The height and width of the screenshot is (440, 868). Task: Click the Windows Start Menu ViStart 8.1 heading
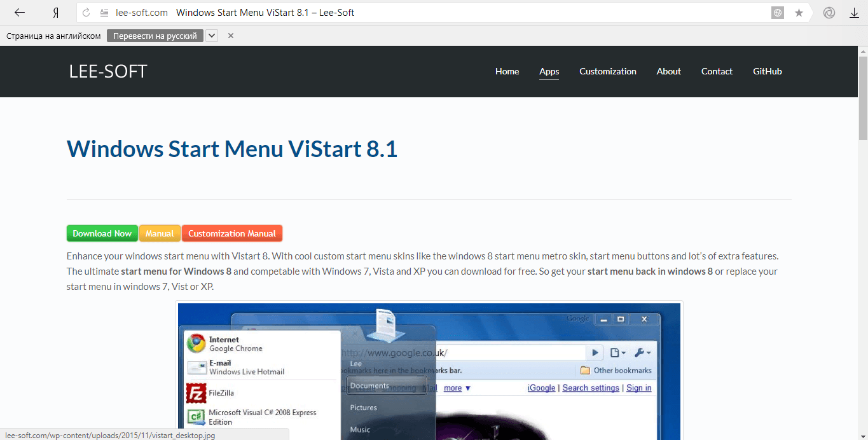(x=232, y=149)
